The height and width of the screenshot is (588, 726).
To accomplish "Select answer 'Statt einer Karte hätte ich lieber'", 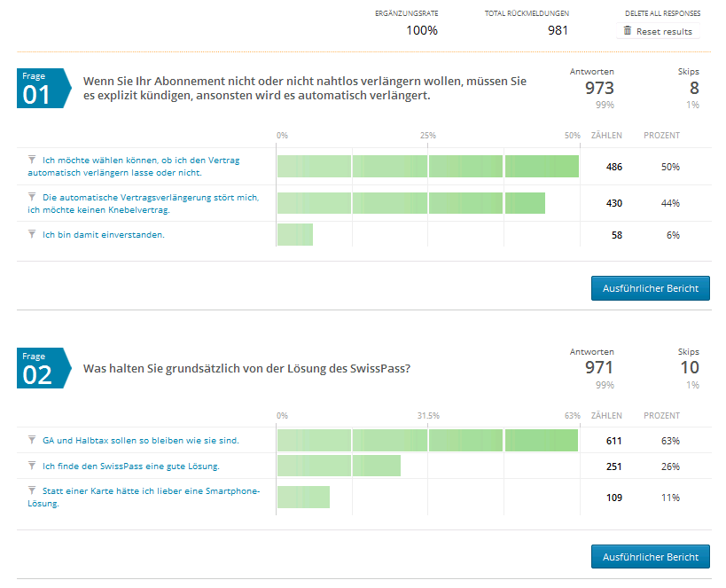I will [x=144, y=497].
